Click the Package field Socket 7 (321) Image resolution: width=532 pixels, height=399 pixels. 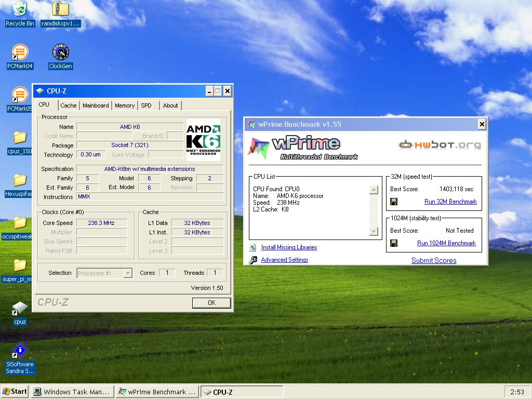[130, 145]
